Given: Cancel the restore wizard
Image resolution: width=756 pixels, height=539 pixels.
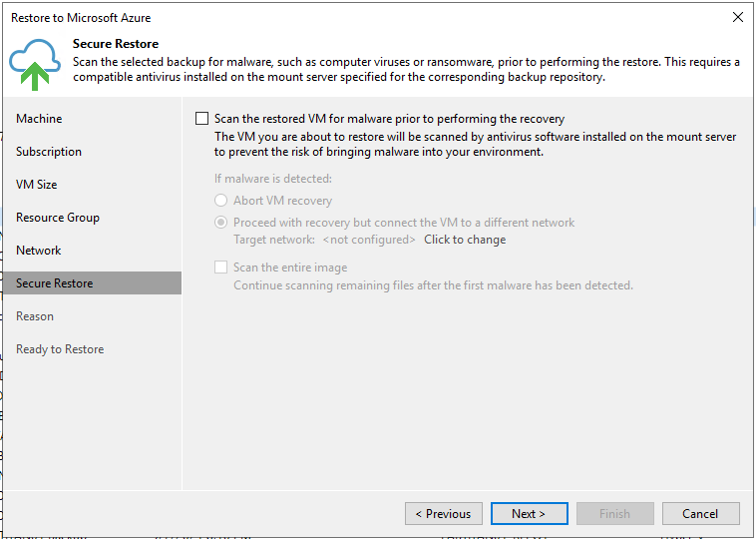Looking at the screenshot, I should tap(700, 513).
